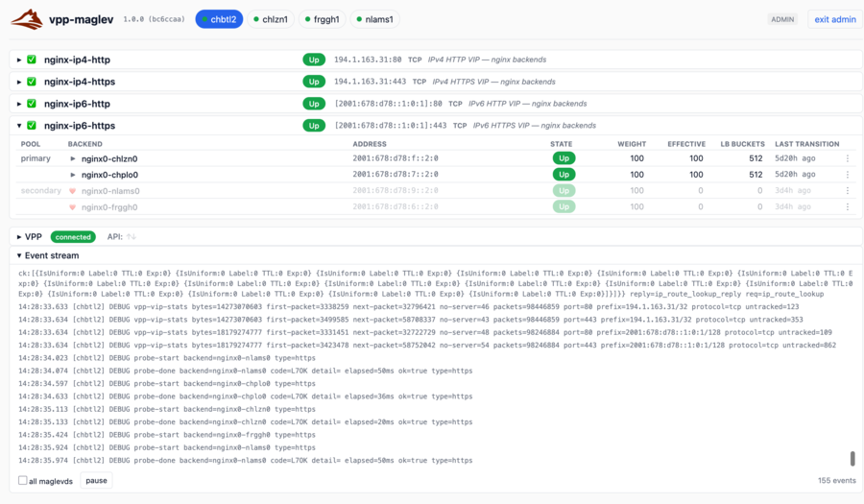864x504 pixels.
Task: Switch to the frggh1 tab
Action: [323, 19]
